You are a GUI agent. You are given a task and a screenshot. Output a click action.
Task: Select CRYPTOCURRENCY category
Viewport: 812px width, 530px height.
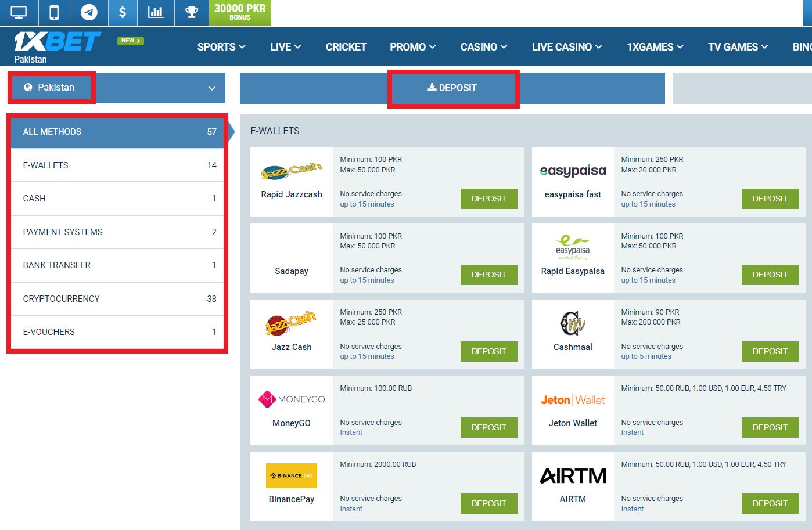tap(117, 299)
